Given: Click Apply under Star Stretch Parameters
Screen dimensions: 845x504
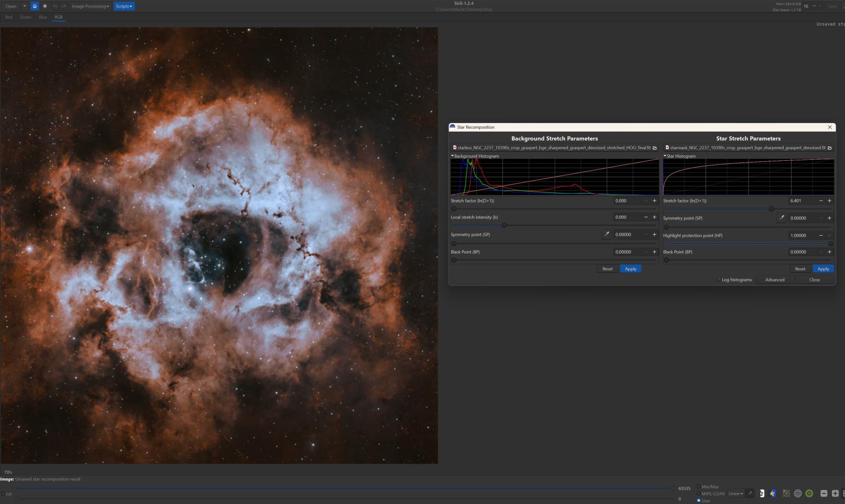Looking at the screenshot, I should [x=823, y=269].
